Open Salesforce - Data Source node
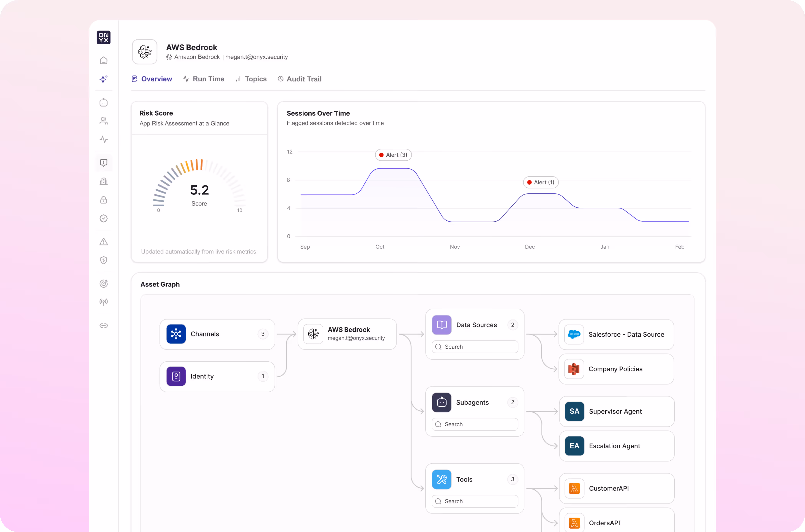 point(616,334)
